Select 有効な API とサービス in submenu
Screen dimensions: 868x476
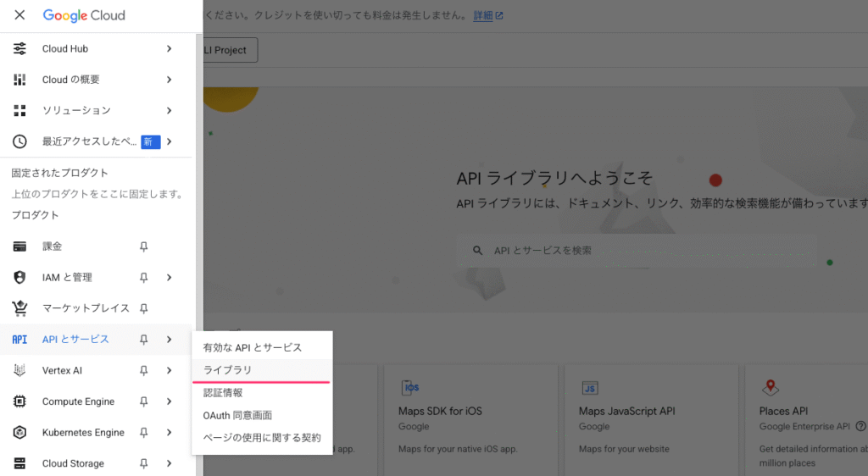pos(263,348)
